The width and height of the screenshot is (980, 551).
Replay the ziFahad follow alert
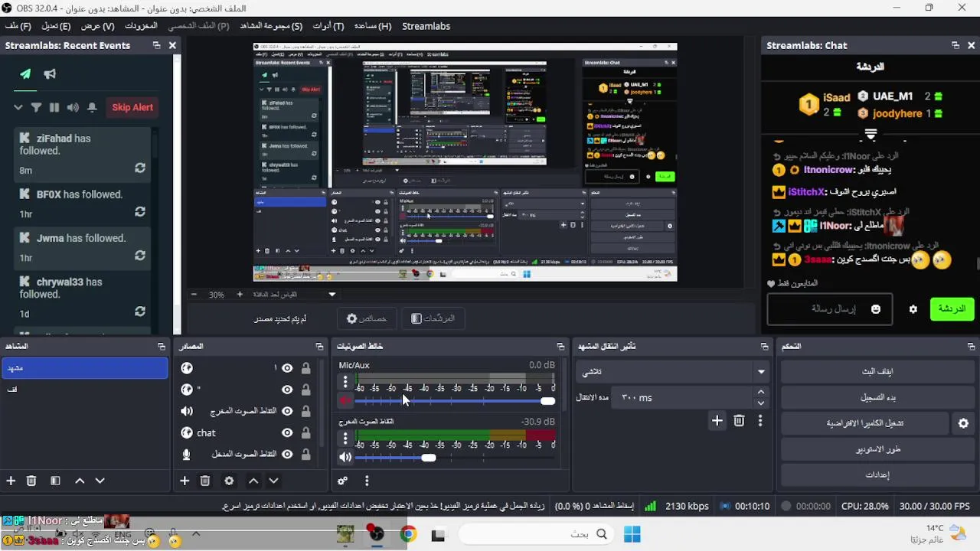coord(140,168)
